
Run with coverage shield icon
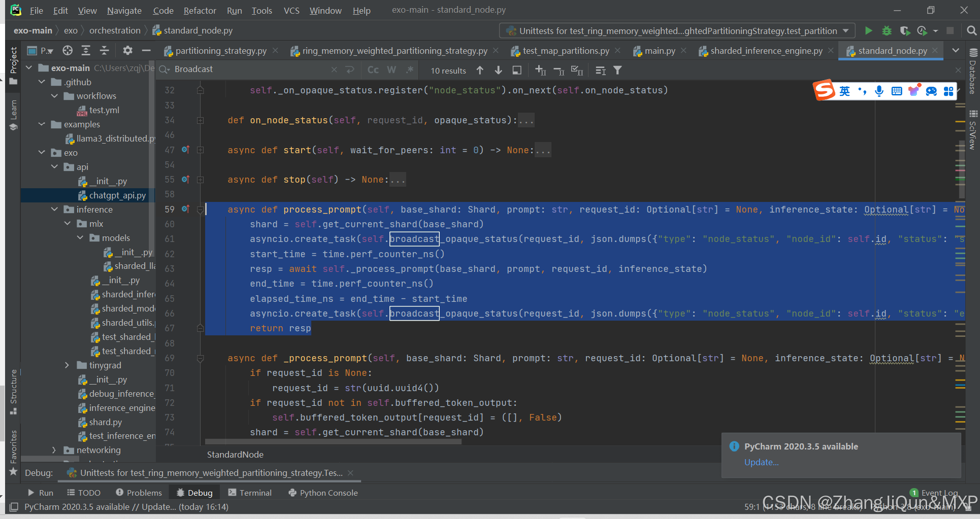coord(904,31)
